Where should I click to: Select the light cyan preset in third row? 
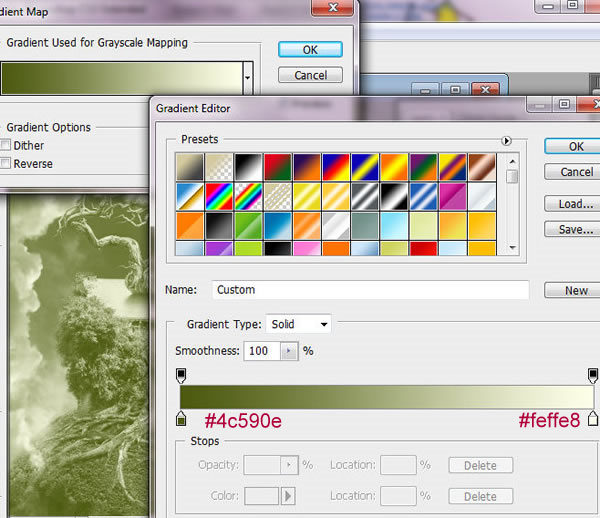pyautogui.click(x=394, y=226)
